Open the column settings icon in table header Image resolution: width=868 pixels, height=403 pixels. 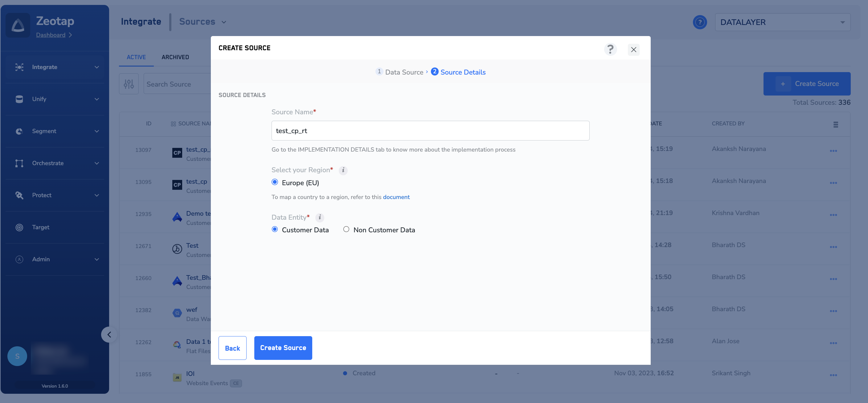click(x=835, y=124)
